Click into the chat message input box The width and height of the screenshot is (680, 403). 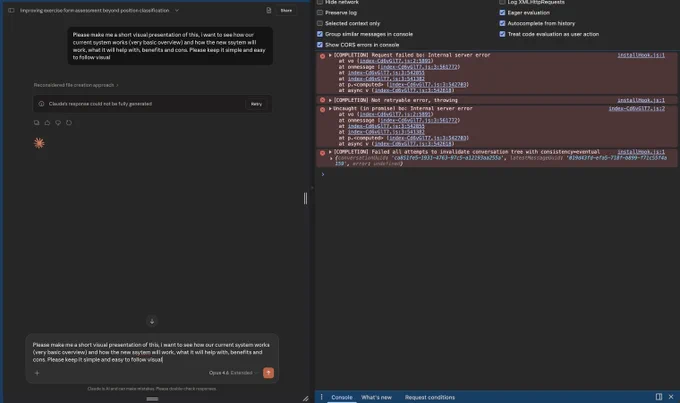[151, 352]
